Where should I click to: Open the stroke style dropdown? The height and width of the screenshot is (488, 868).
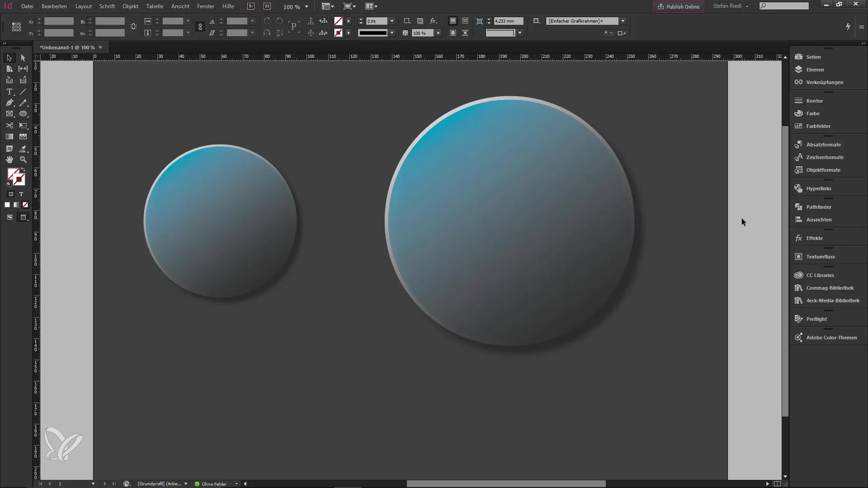pos(392,33)
